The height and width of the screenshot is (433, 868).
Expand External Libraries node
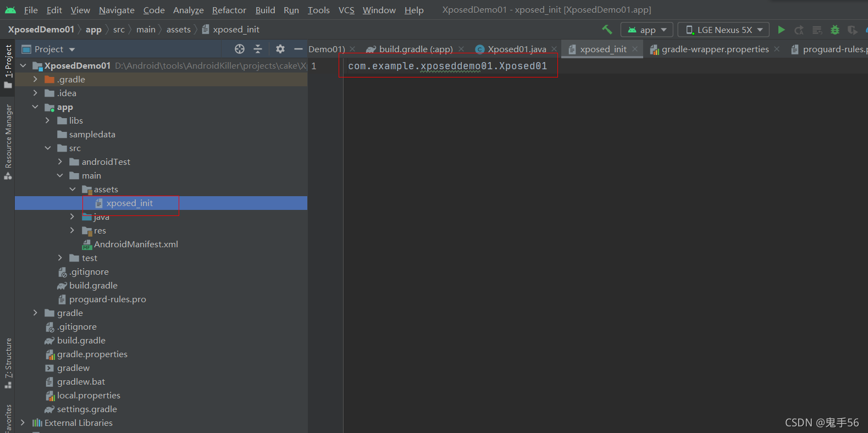[x=23, y=423]
